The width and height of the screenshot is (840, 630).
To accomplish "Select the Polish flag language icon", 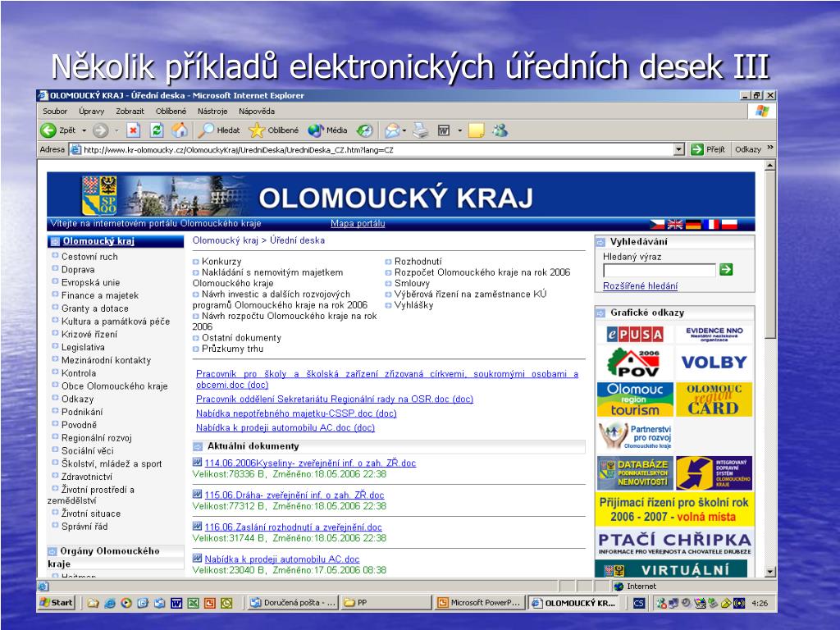I will coord(729,225).
